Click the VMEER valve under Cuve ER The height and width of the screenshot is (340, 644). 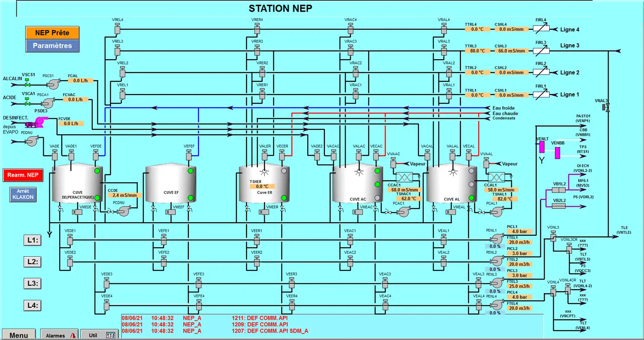263,212
